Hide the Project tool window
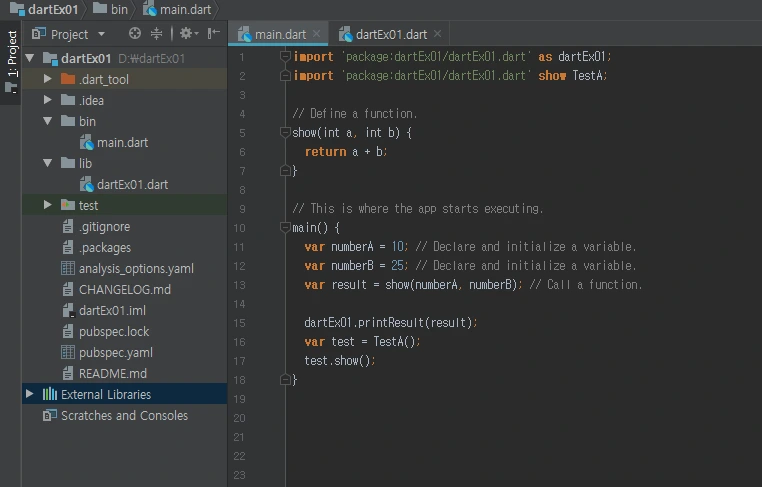 (x=213, y=34)
